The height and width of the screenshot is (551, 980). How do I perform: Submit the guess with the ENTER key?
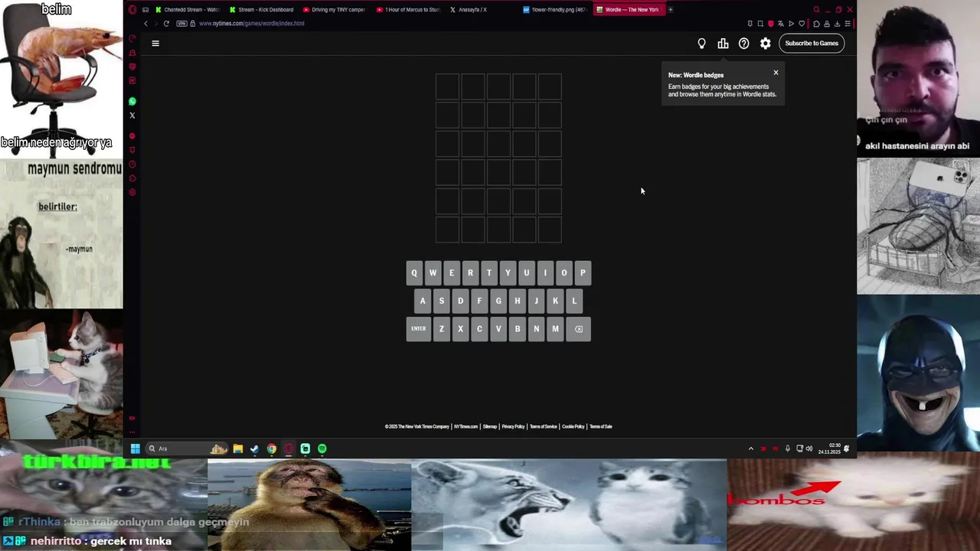[x=418, y=329]
